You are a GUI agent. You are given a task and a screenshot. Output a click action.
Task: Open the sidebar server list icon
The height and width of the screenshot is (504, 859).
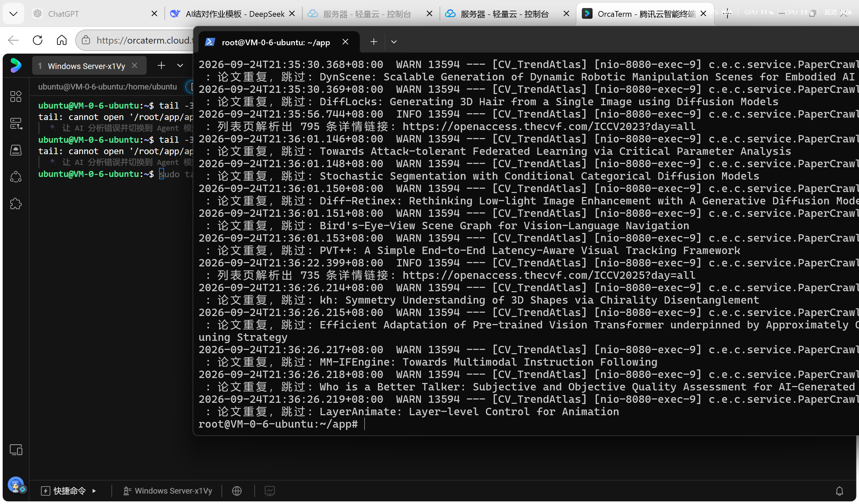click(x=16, y=123)
